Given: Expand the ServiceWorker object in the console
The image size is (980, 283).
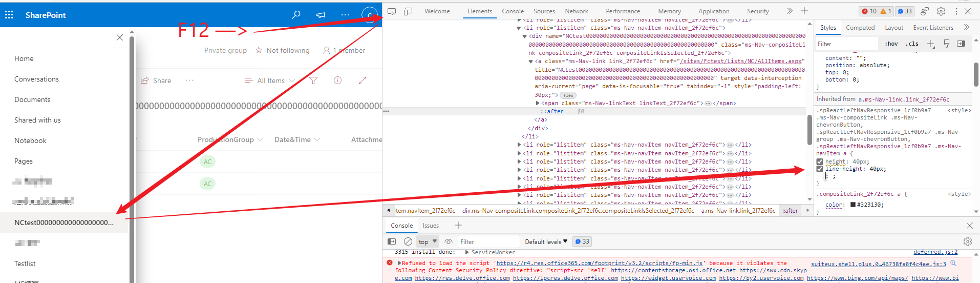Looking at the screenshot, I should pyautogui.click(x=467, y=252).
